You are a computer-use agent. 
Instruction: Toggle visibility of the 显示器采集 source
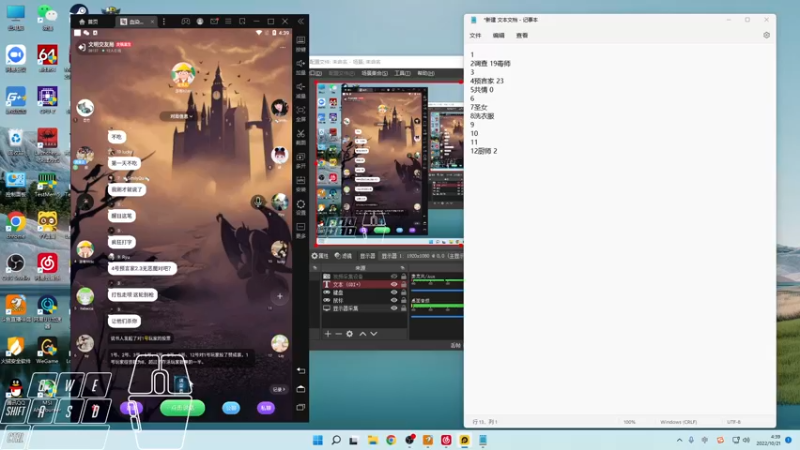[394, 308]
